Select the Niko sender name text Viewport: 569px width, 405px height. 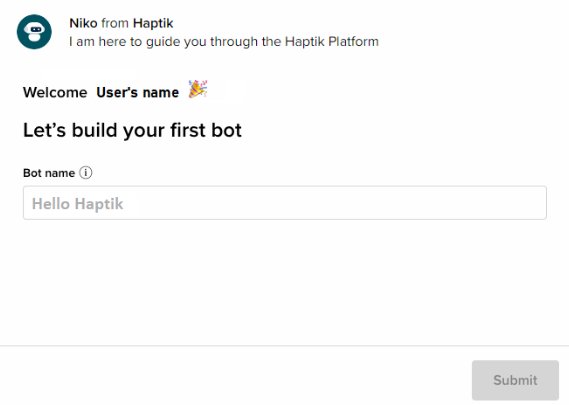click(x=83, y=23)
